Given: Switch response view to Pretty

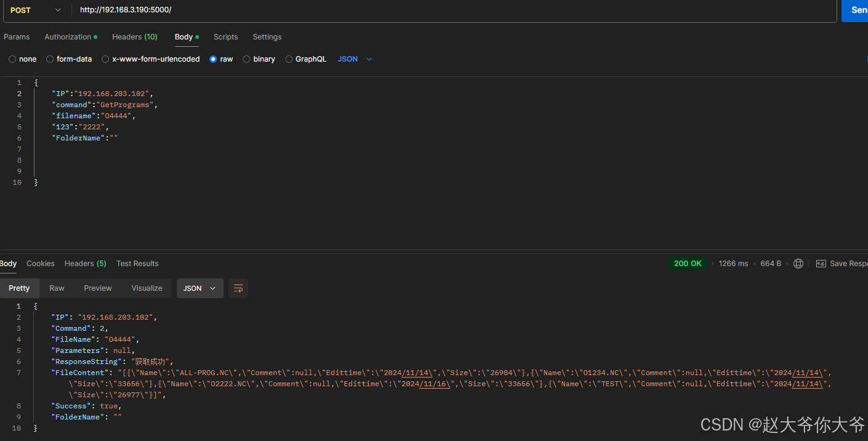Looking at the screenshot, I should pos(19,288).
